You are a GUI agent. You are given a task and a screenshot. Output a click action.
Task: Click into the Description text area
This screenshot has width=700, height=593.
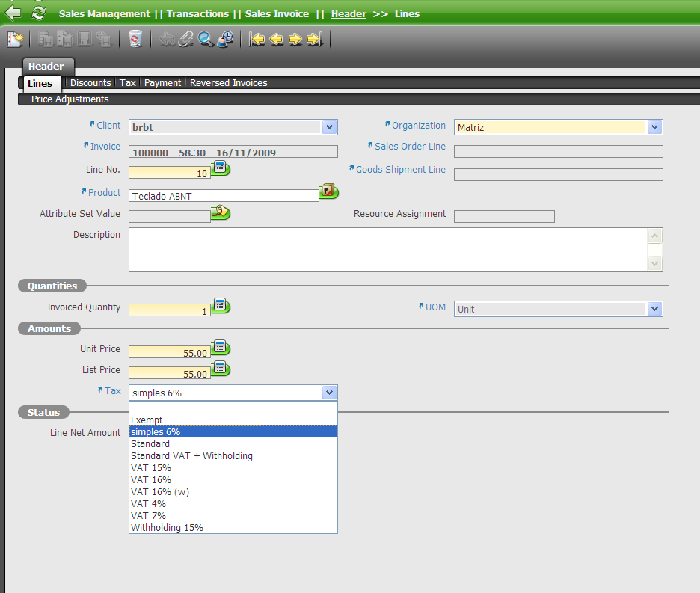click(x=387, y=249)
